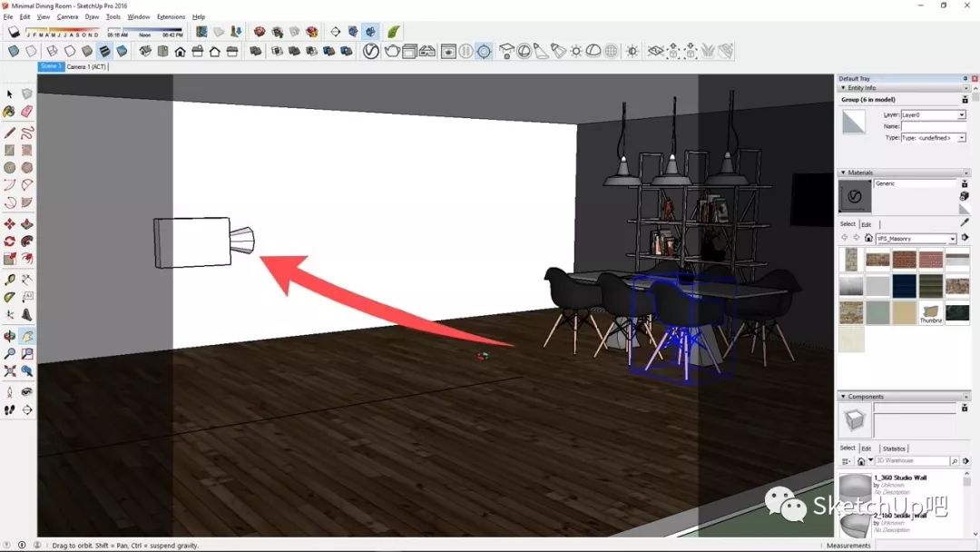Click the materials eyedropper sample icon

(964, 222)
